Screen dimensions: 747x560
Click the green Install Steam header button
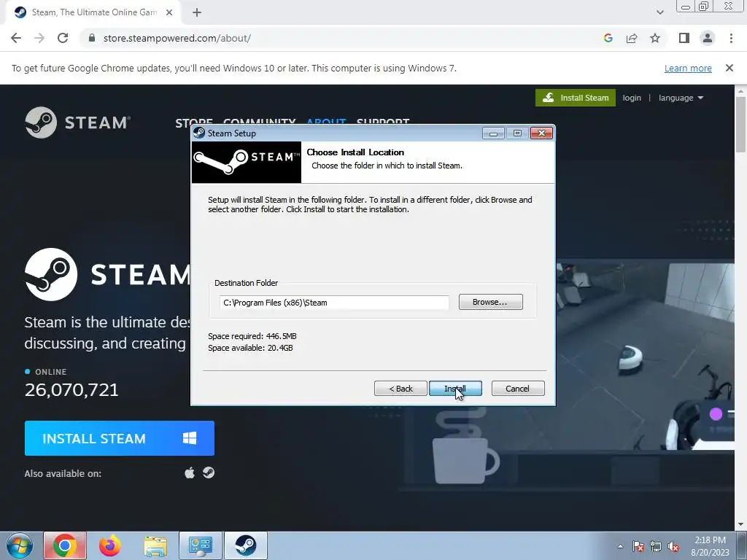tap(575, 98)
